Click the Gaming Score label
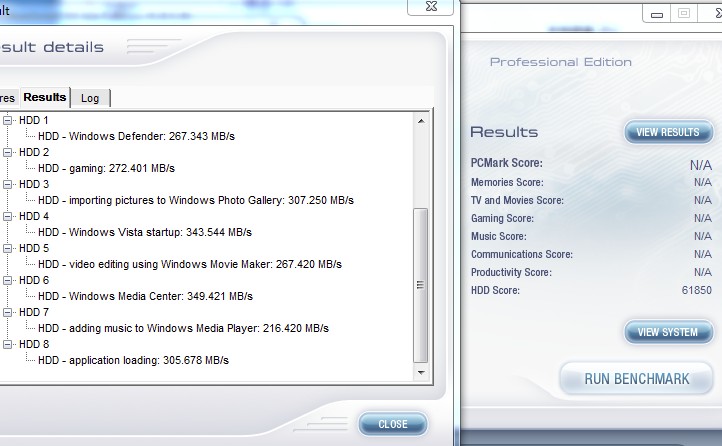 (502, 218)
